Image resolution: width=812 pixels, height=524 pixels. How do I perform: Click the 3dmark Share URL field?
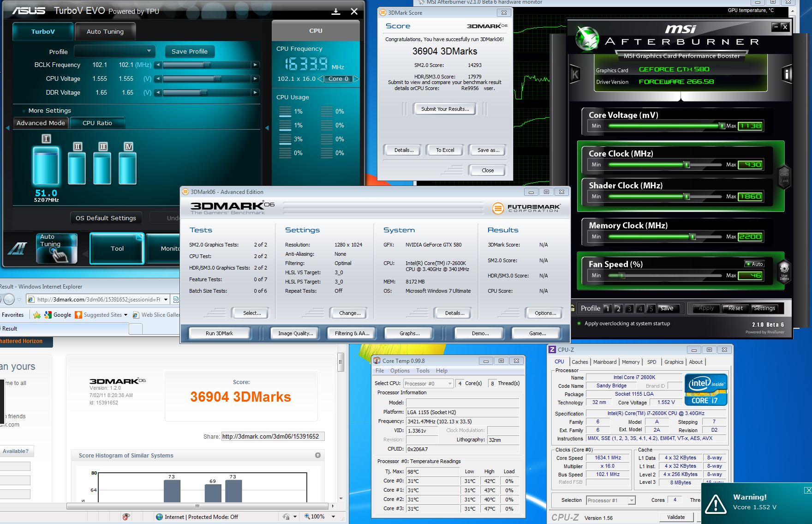pos(273,436)
